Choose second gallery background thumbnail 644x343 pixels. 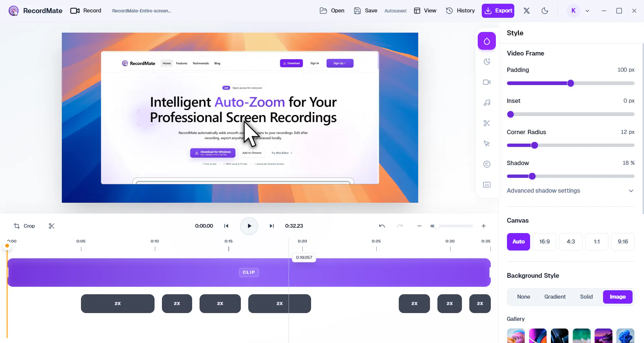pos(538,336)
